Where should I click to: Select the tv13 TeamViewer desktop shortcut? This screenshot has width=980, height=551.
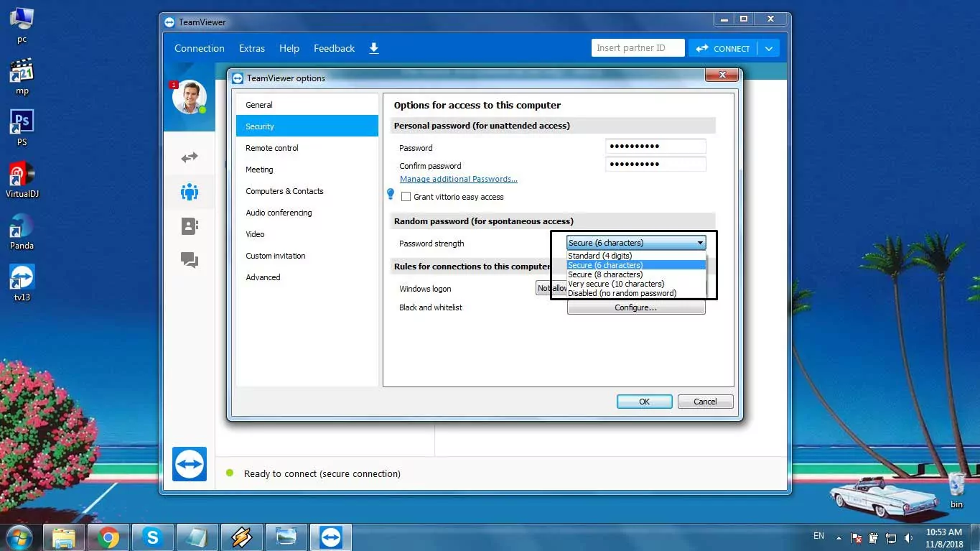[x=22, y=282]
